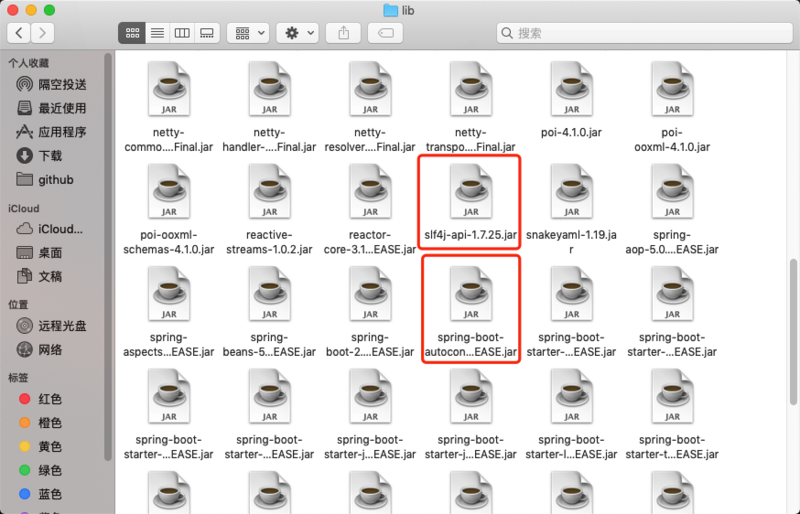Select netty-handler-....Final.jar file icon

tap(269, 89)
